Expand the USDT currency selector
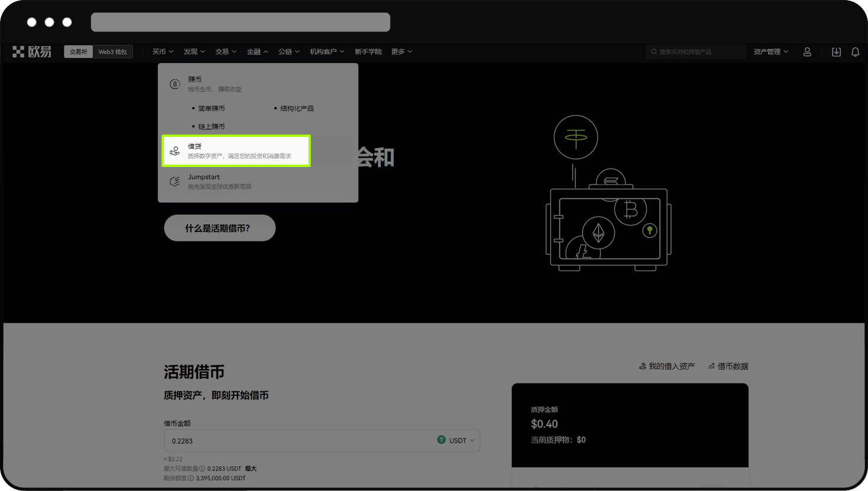This screenshot has height=491, width=868. 459,440
